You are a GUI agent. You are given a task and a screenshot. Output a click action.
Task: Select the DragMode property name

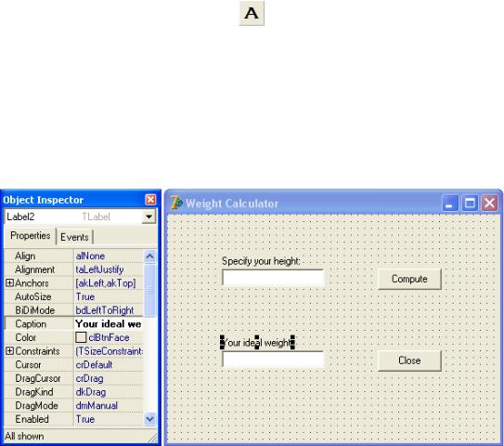point(36,405)
